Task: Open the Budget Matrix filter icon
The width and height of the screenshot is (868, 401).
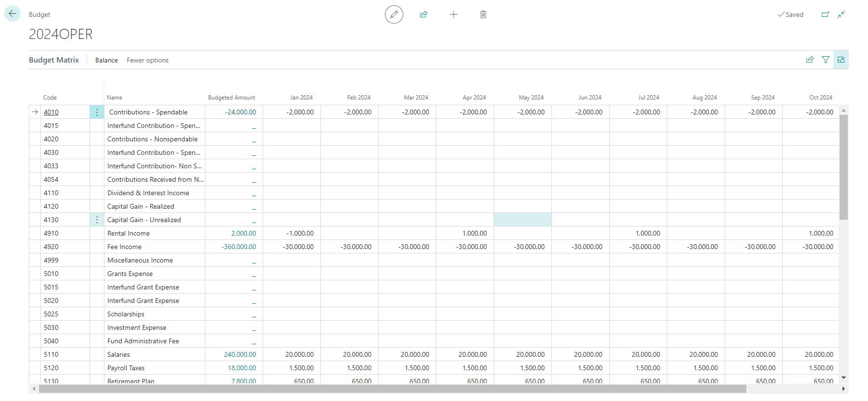Action: [x=826, y=60]
